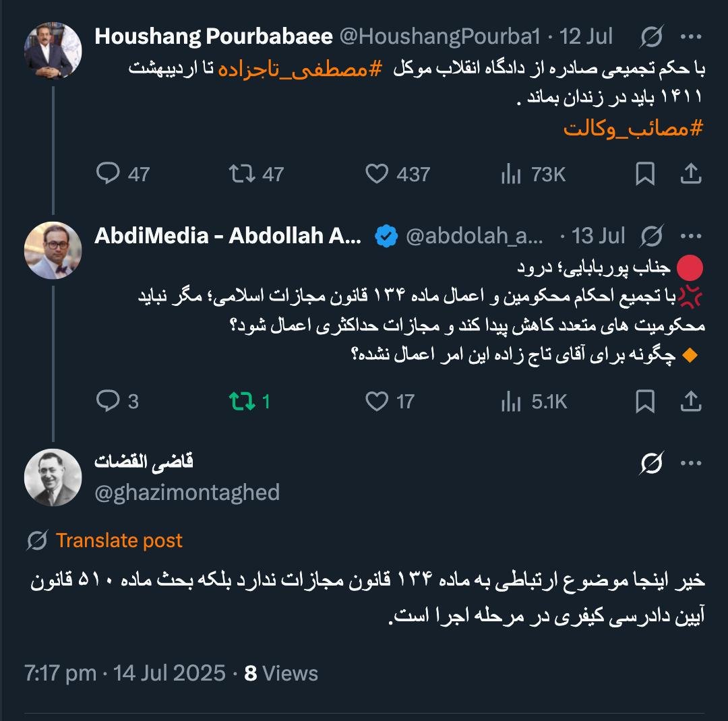Screen dimensions: 728x721
Task: View analytics showing 73K views
Action: pyautogui.click(x=512, y=175)
